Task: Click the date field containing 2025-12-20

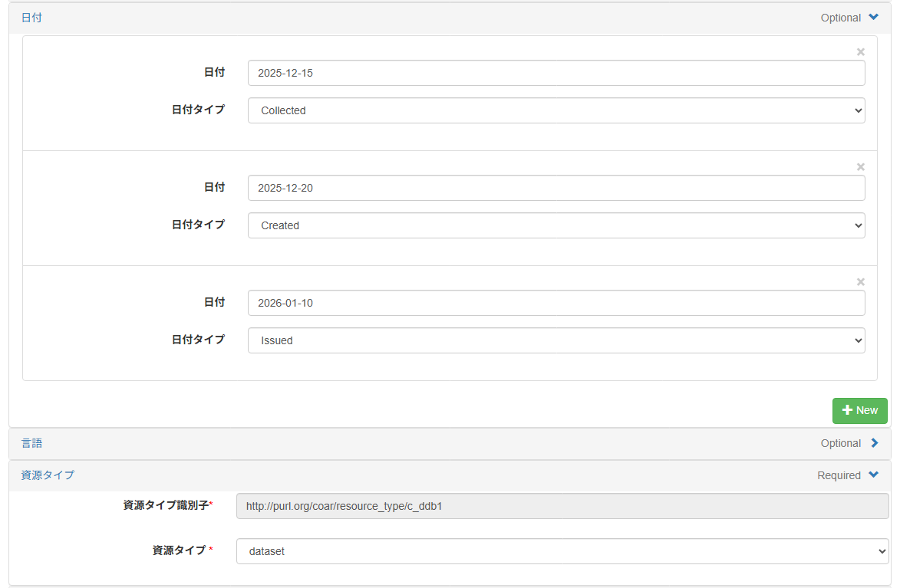Action: click(556, 189)
